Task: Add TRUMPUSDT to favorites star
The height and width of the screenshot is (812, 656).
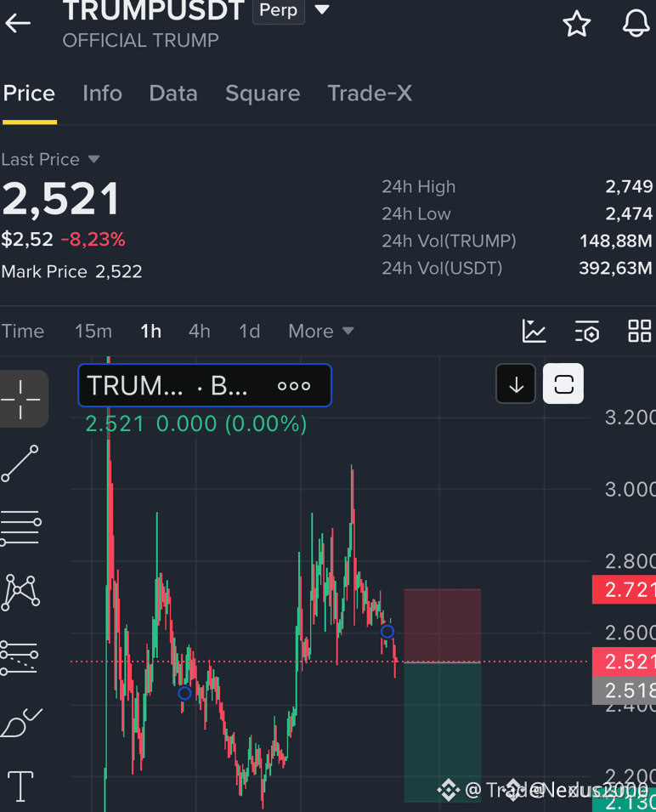Action: coord(576,24)
